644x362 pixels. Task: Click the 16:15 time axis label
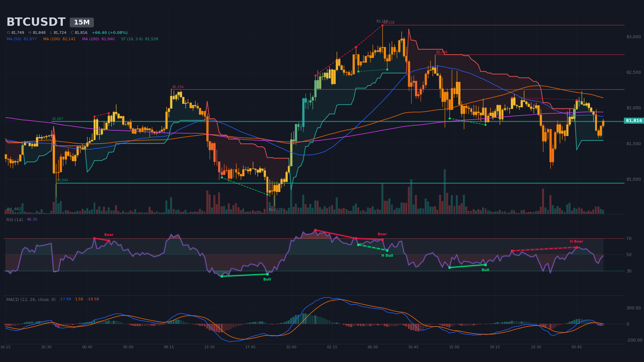pyautogui.click(x=6, y=347)
